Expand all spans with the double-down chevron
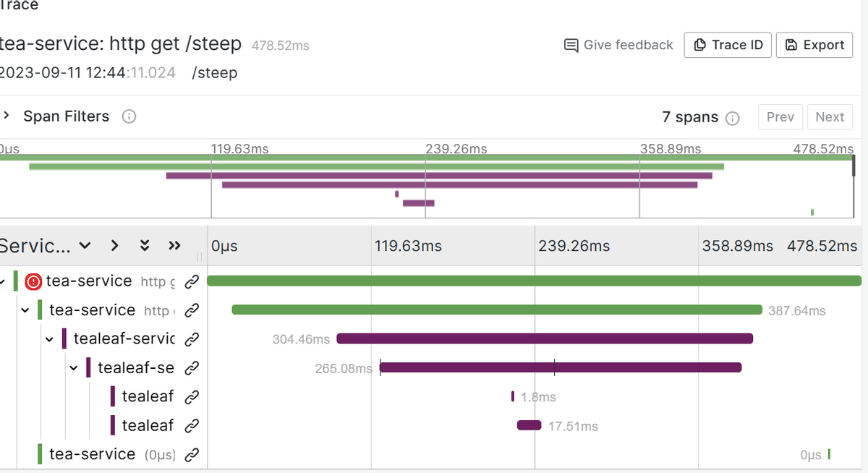This screenshot has width=868, height=473. [145, 246]
